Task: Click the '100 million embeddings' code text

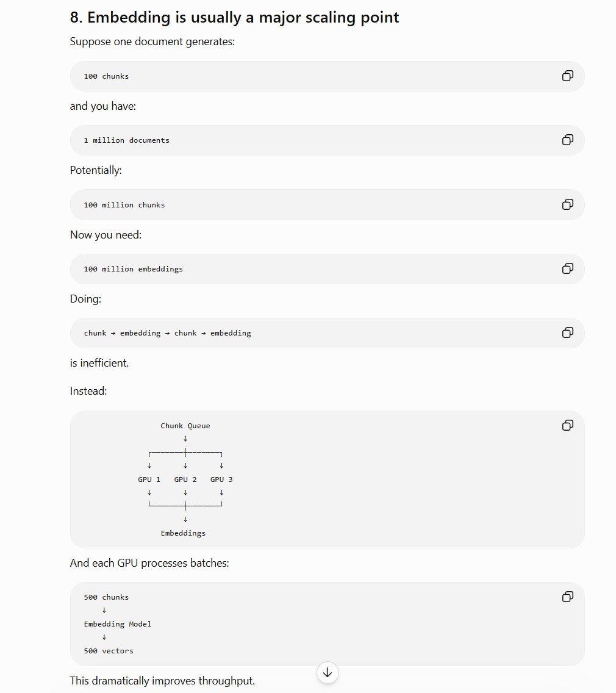Action: tap(133, 268)
